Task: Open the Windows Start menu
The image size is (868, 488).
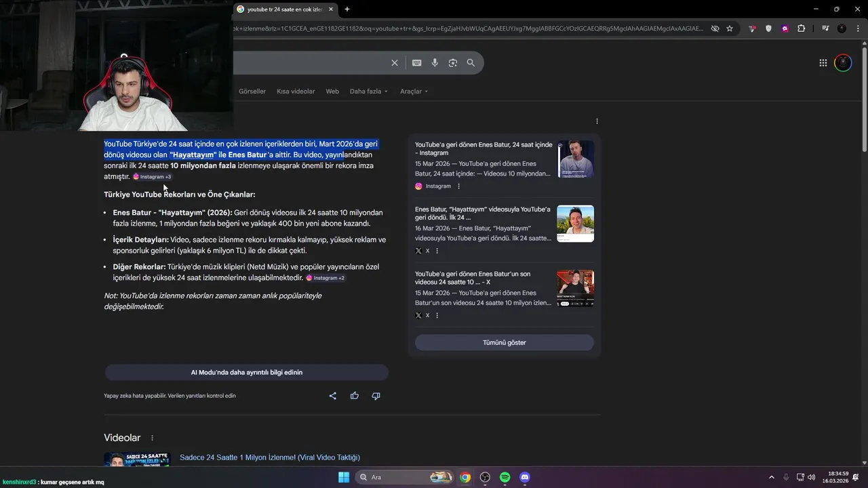Action: click(344, 477)
